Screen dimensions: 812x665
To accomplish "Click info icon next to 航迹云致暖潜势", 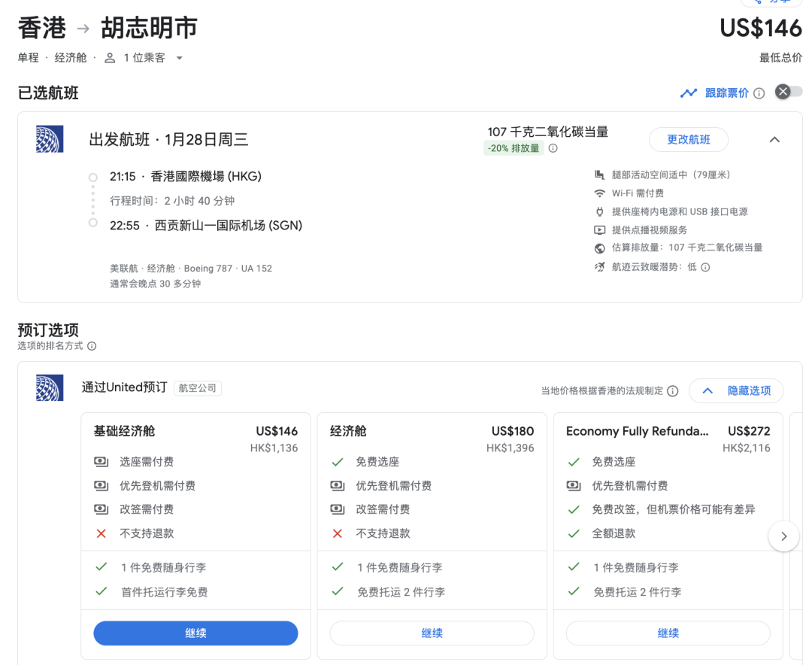I will [705, 267].
